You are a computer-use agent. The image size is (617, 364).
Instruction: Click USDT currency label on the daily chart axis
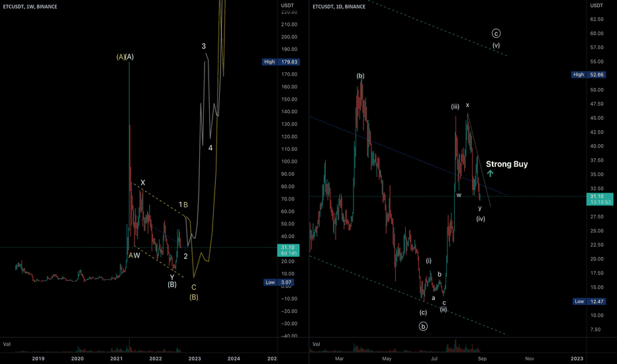[x=596, y=5]
